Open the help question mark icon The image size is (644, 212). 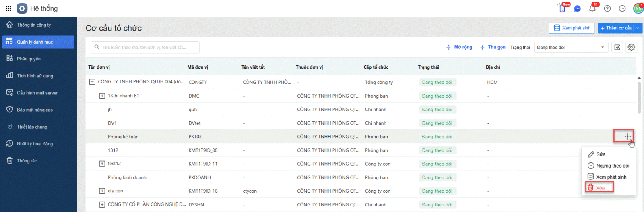click(x=607, y=8)
